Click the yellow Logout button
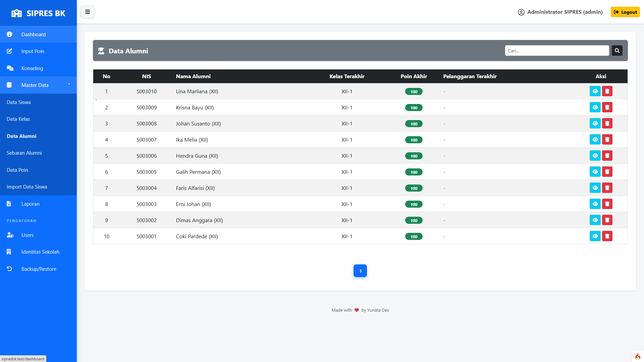 point(625,12)
